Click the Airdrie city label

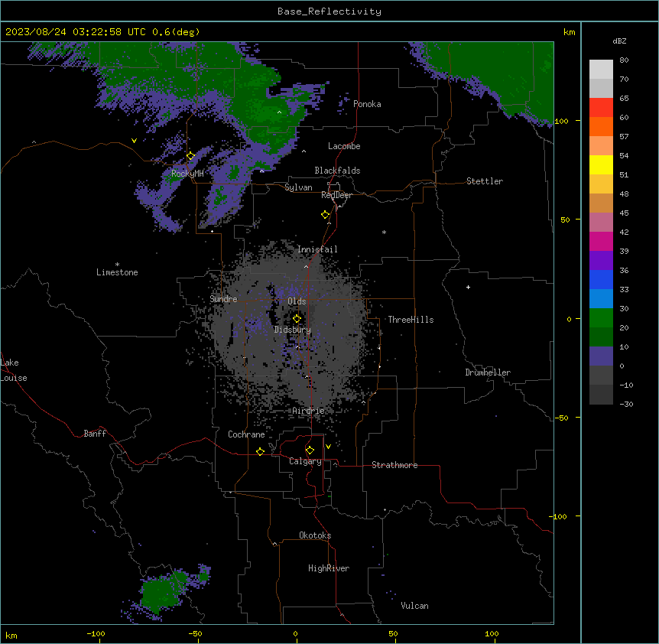309,411
